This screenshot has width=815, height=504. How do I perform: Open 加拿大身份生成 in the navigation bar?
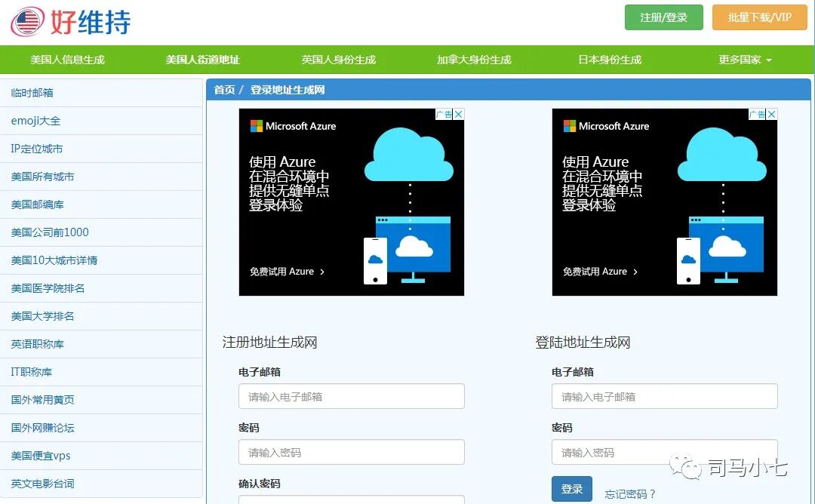click(474, 60)
